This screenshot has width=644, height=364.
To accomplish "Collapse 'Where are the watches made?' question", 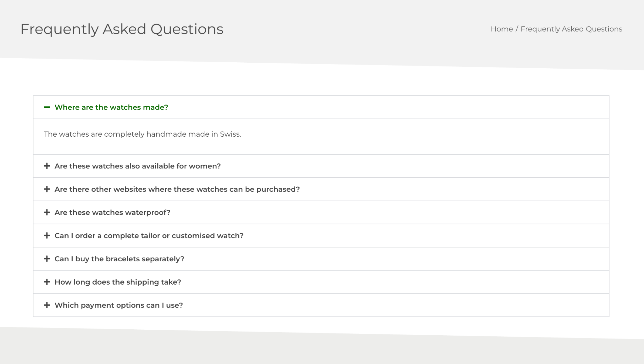I will tap(111, 107).
